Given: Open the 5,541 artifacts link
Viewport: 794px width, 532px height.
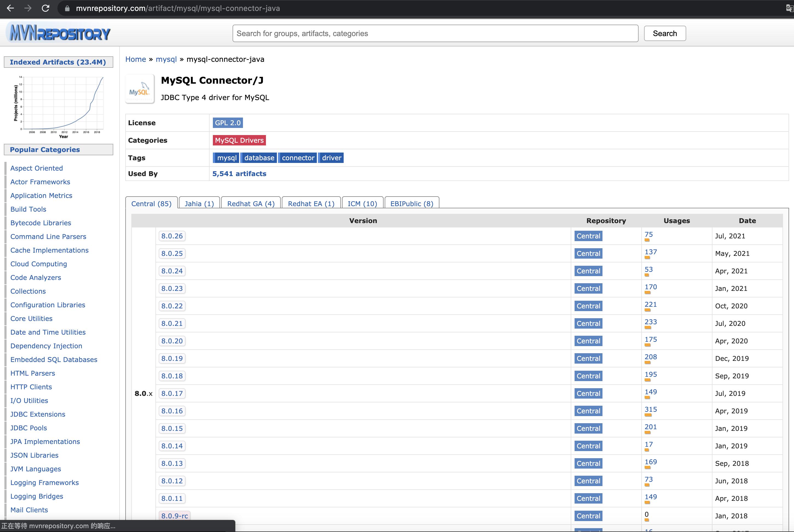Looking at the screenshot, I should click(239, 174).
